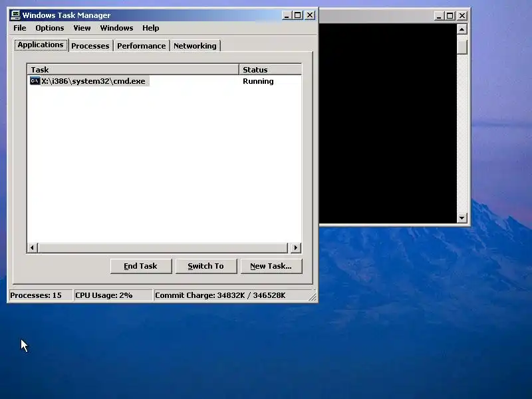Open the Windows menu
Viewport: 532px width, 399px height.
pos(116,28)
